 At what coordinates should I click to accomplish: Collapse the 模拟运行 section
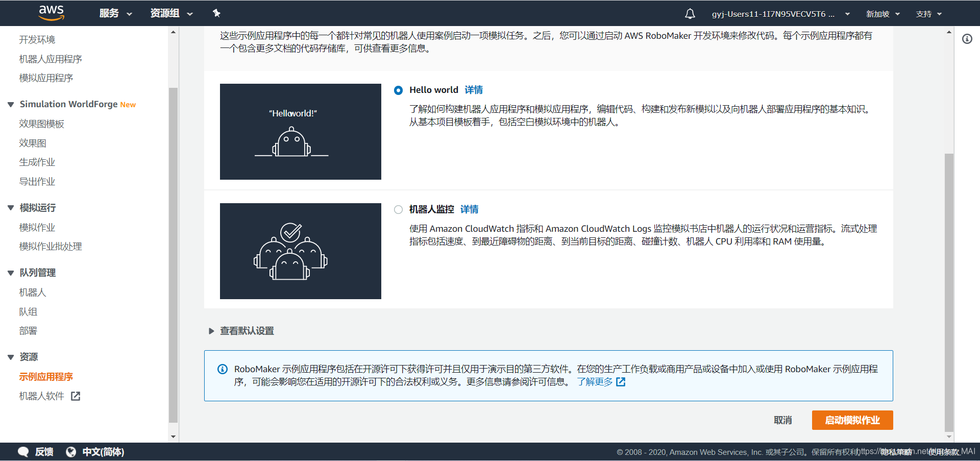tap(11, 208)
